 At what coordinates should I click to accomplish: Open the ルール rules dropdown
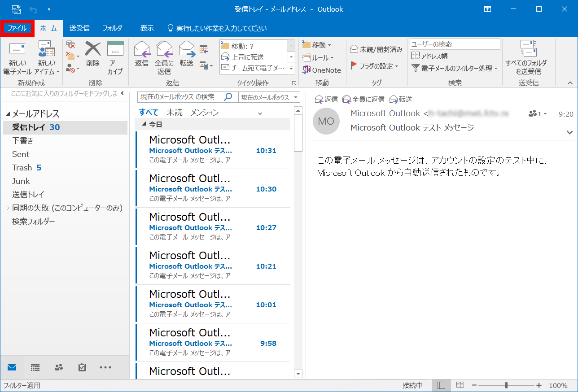click(x=318, y=57)
